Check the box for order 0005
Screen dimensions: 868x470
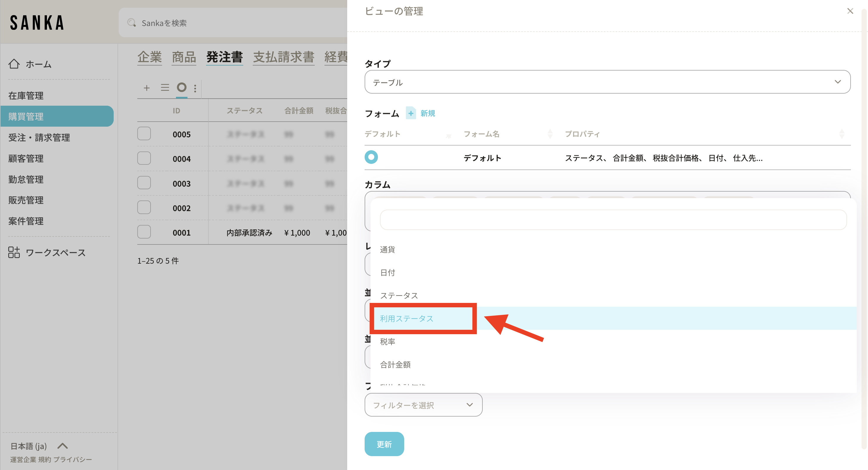tap(144, 134)
